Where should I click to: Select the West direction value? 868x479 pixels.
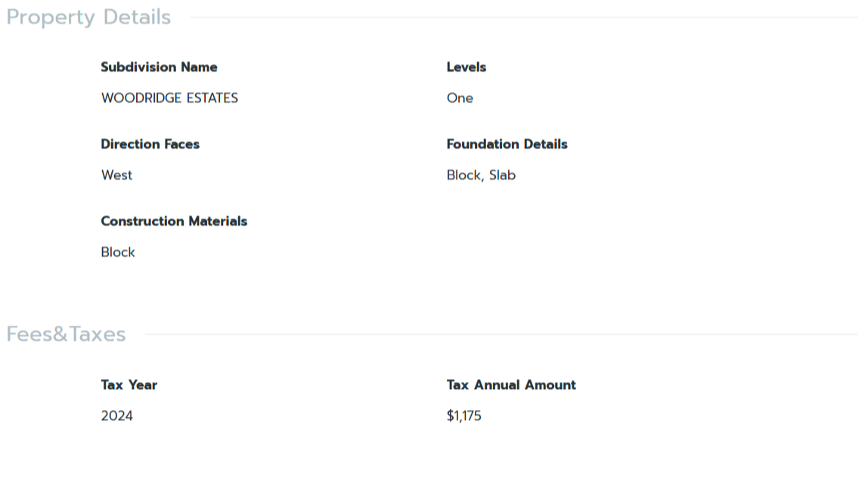[116, 175]
